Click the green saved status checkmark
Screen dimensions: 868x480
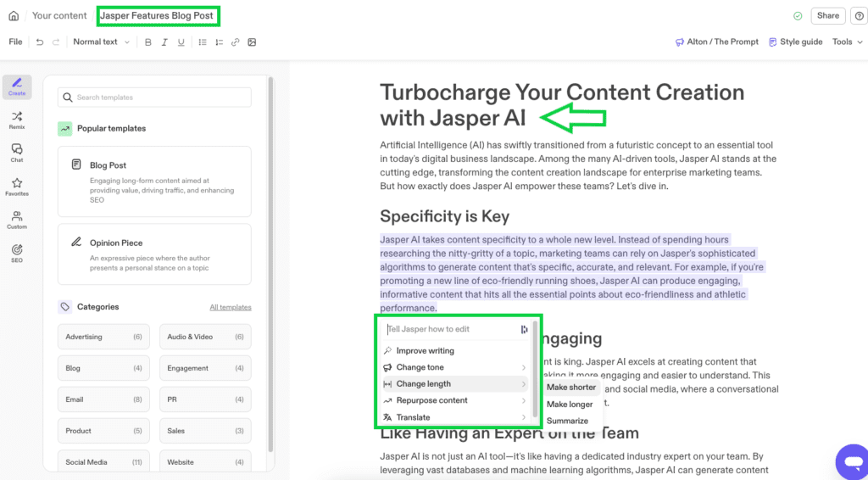point(798,16)
